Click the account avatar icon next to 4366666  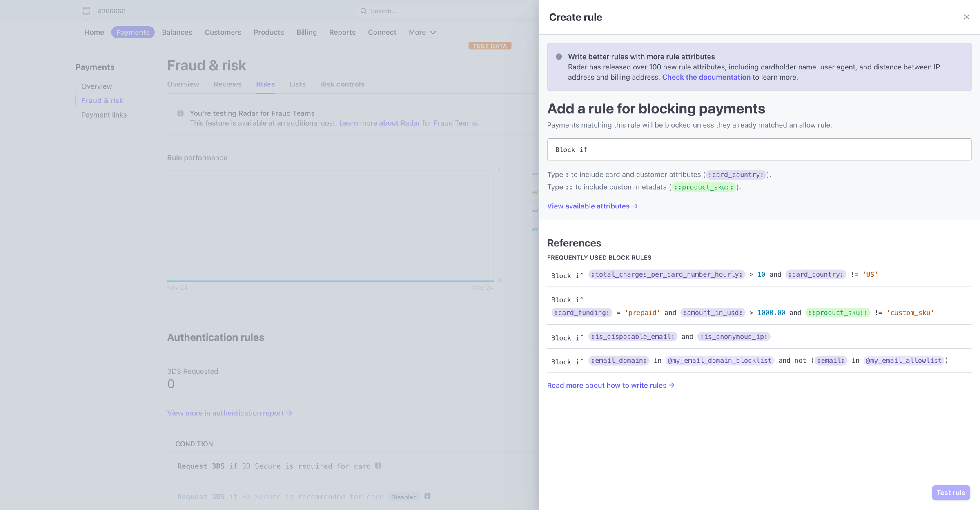pos(86,11)
